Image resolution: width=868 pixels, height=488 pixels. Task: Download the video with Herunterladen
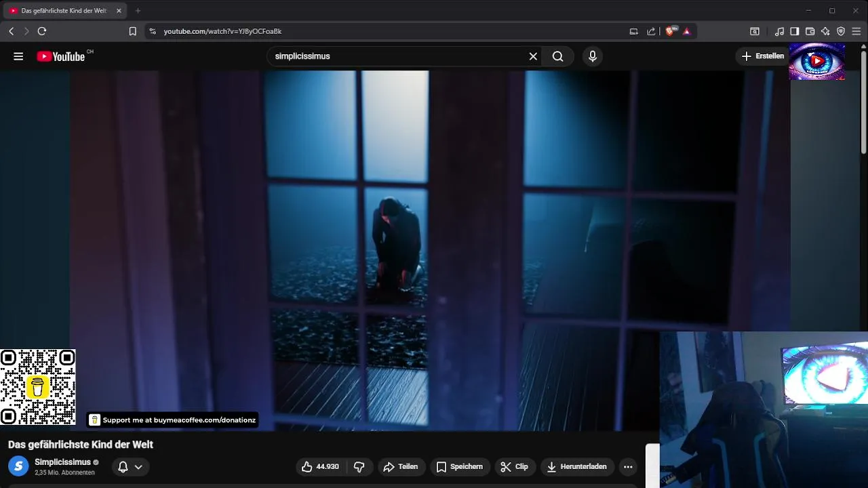(577, 466)
